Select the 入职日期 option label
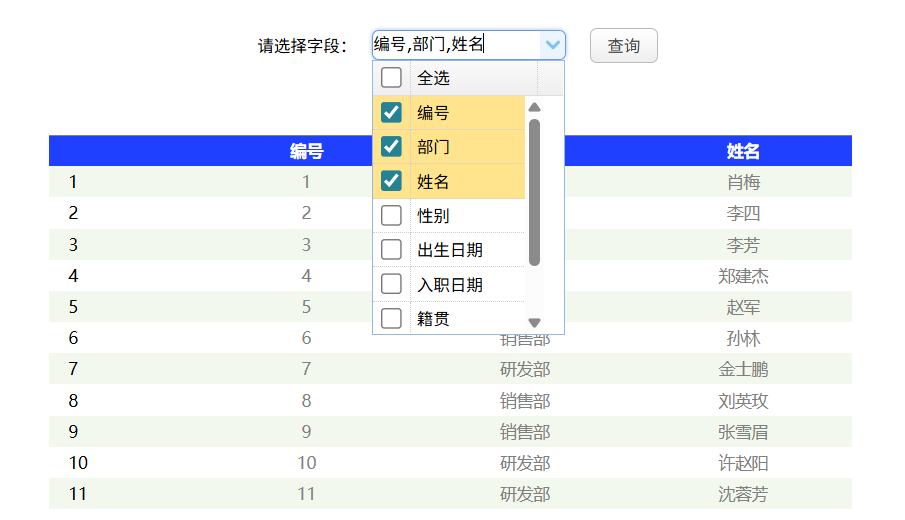 click(450, 285)
